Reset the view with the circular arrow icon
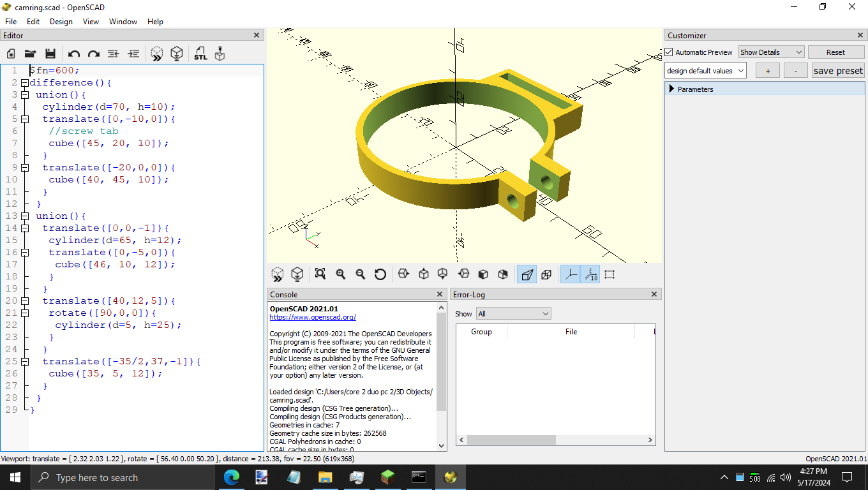The image size is (868, 490). (x=380, y=274)
